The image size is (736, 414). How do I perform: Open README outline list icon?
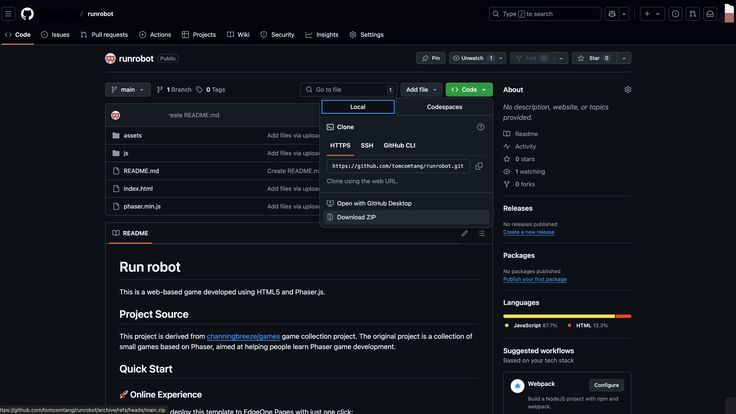482,233
